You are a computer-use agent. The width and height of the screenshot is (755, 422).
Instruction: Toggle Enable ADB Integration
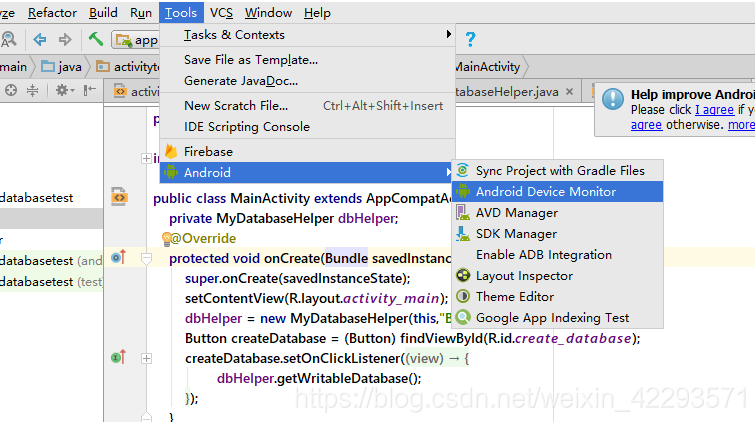558,255
